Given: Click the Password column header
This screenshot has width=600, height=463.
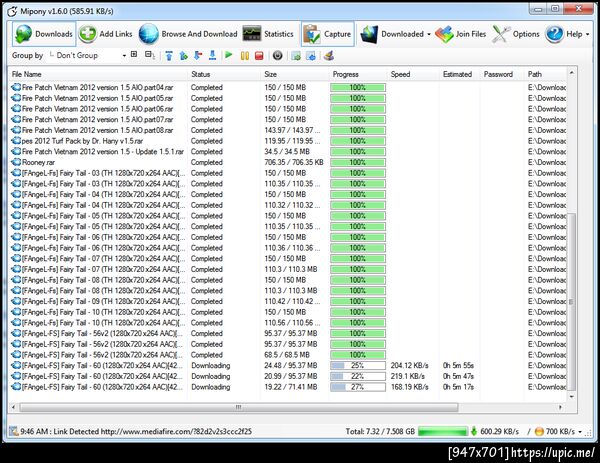Looking at the screenshot, I should pyautogui.click(x=502, y=74).
